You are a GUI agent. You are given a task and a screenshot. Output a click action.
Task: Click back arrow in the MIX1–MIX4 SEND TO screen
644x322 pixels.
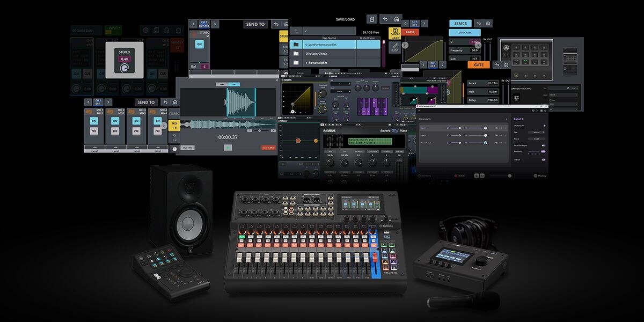[165, 102]
